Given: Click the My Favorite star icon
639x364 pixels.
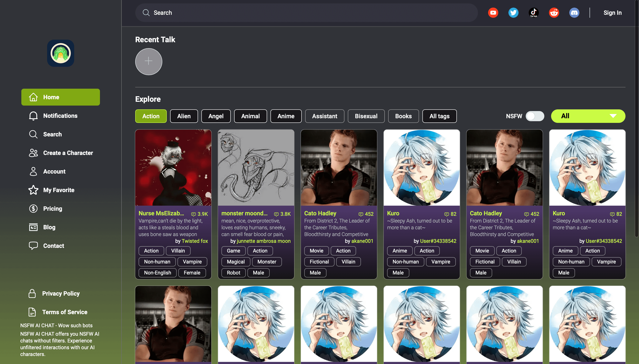Looking at the screenshot, I should [x=33, y=190].
